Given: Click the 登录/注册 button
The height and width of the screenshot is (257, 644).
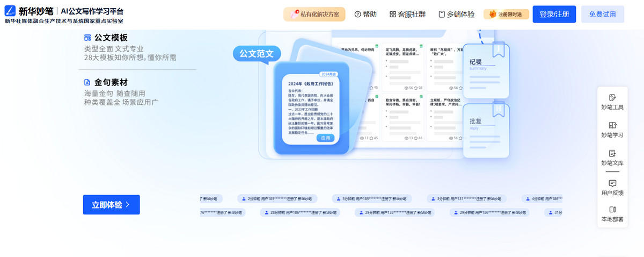Looking at the screenshot, I should (x=554, y=15).
